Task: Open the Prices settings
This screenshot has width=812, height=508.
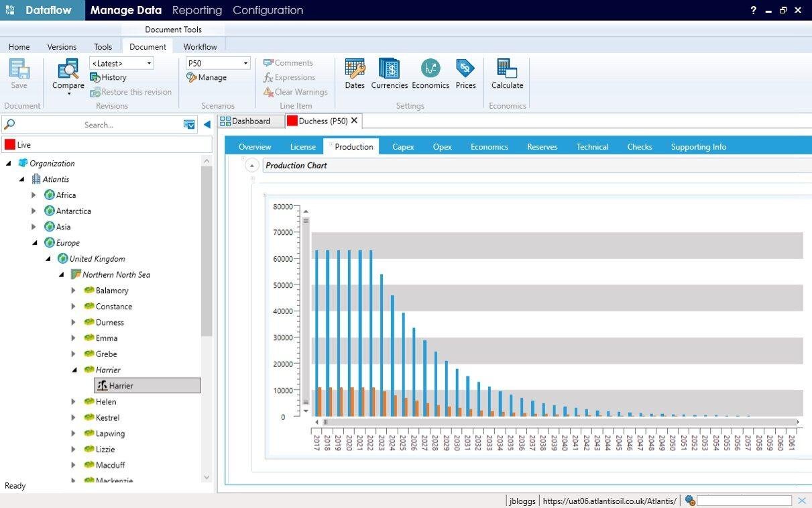Action: point(465,69)
